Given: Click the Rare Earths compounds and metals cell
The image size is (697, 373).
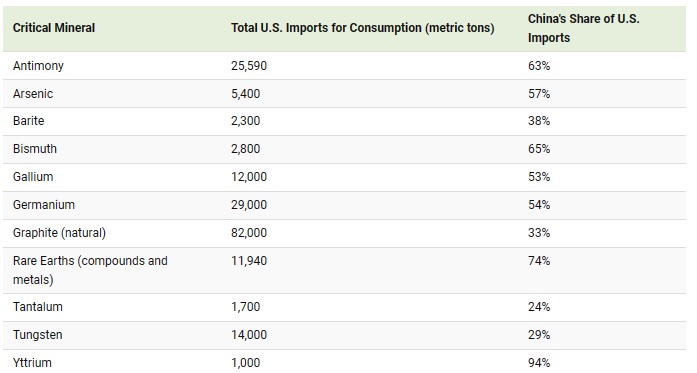Looking at the screenshot, I should pos(90,270).
